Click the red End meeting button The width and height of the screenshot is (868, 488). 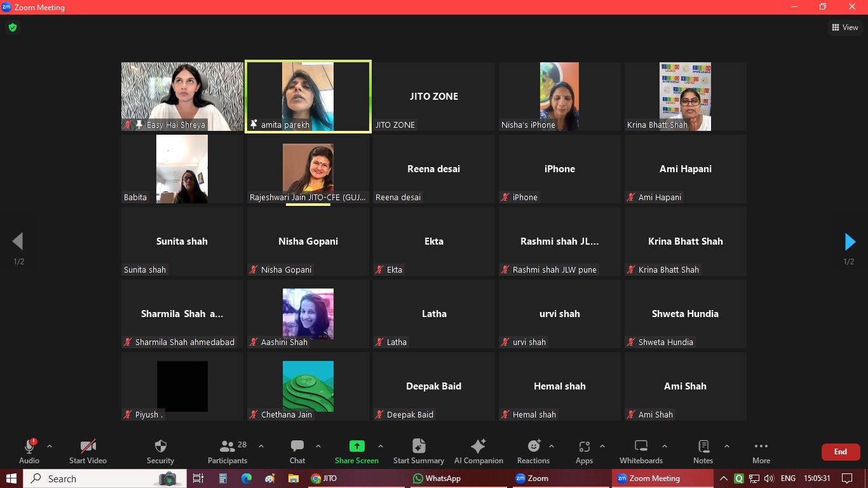point(840,452)
